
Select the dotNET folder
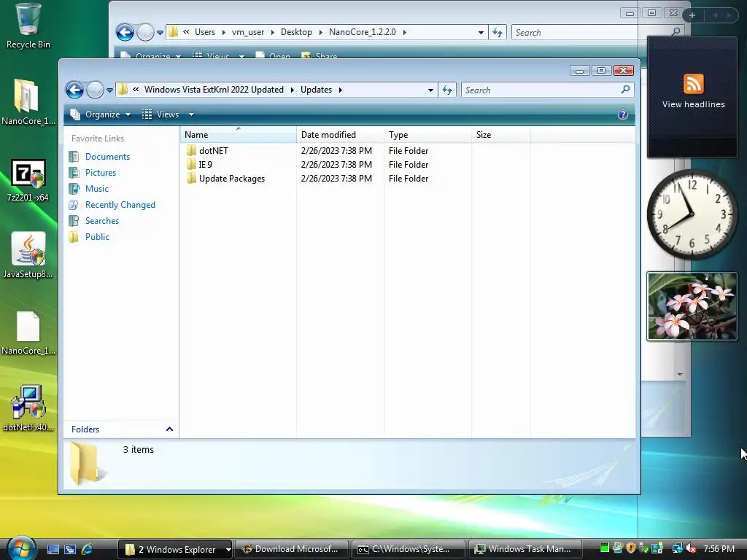click(214, 151)
